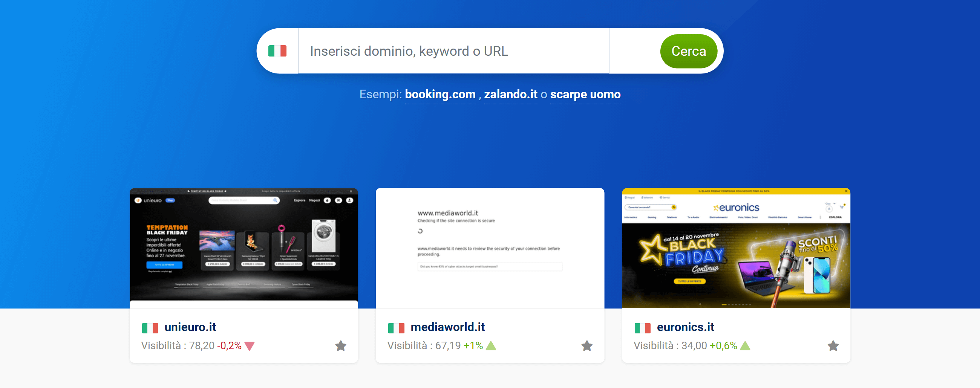This screenshot has width=980, height=388.
Task: Click the visibility value 78,20
Action: pyautogui.click(x=202, y=346)
